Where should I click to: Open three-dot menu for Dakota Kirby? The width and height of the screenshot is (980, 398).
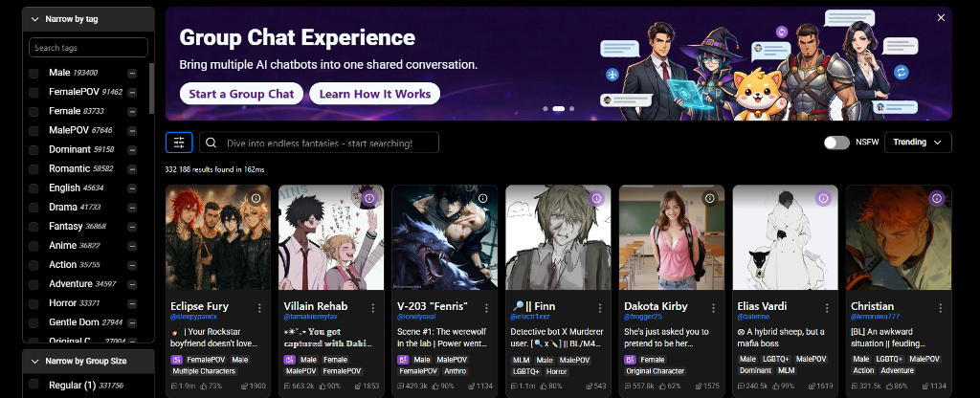tap(713, 308)
